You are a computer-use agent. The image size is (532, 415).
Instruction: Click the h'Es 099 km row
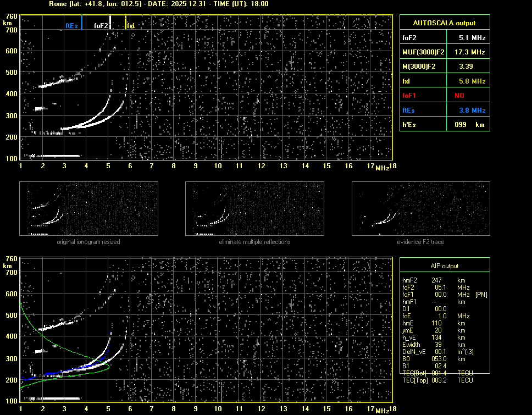[x=444, y=125]
